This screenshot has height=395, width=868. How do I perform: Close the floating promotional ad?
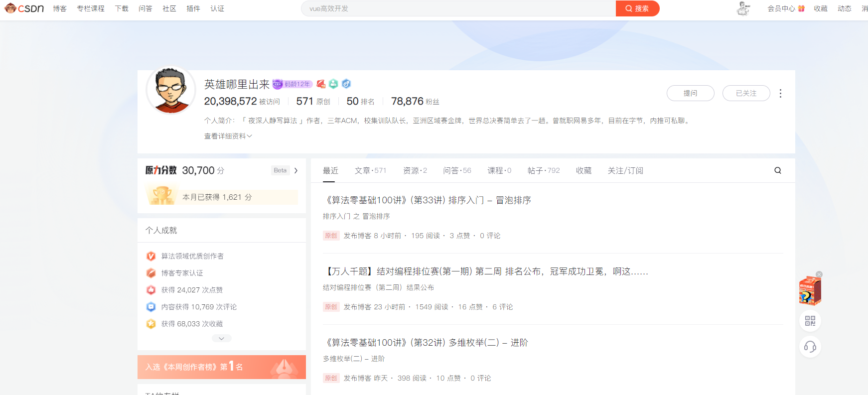coord(819,274)
